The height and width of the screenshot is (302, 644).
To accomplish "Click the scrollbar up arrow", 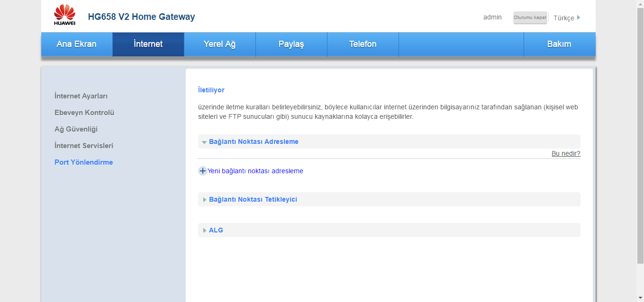I will pos(640,4).
